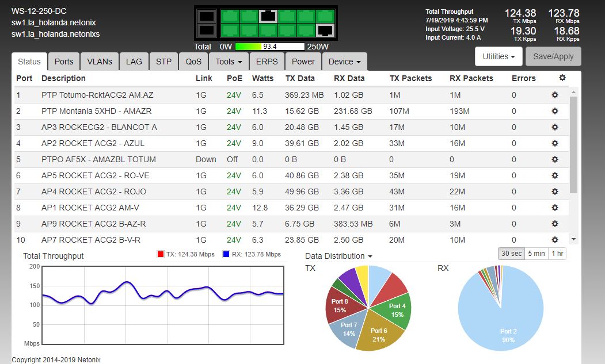Switch to the VLANs tab
This screenshot has height=364, width=605.
click(100, 62)
